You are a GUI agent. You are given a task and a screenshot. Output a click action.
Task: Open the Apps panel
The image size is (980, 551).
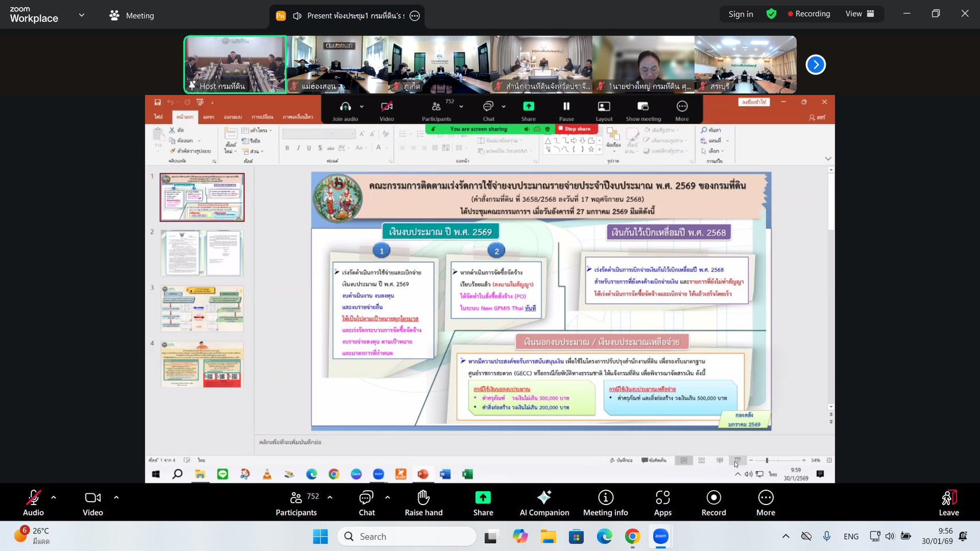662,502
